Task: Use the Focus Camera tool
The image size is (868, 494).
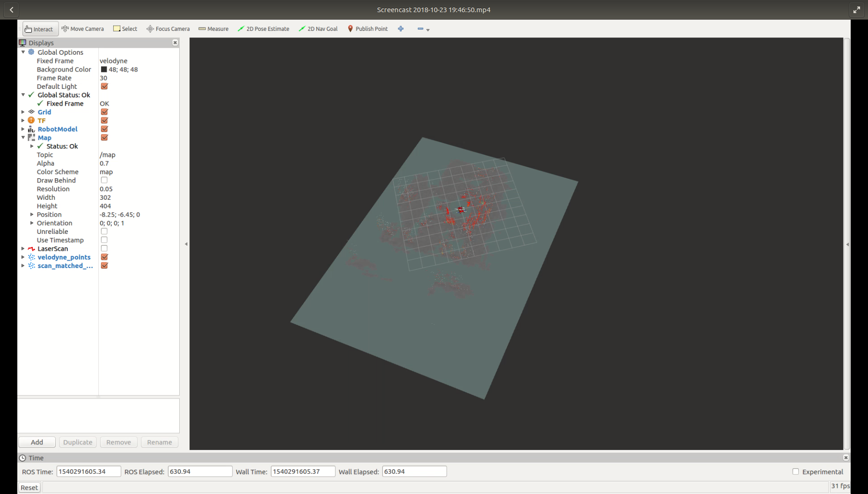Action: (168, 29)
